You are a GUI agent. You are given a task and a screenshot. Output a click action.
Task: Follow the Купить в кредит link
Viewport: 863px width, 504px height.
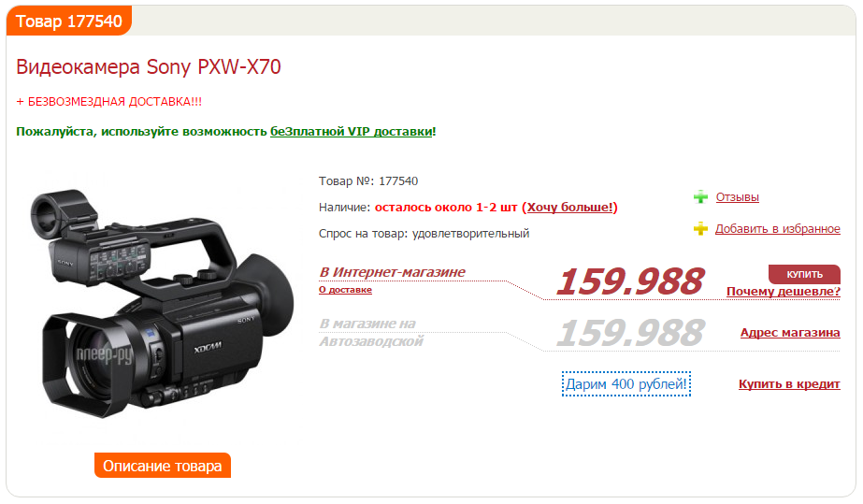789,384
